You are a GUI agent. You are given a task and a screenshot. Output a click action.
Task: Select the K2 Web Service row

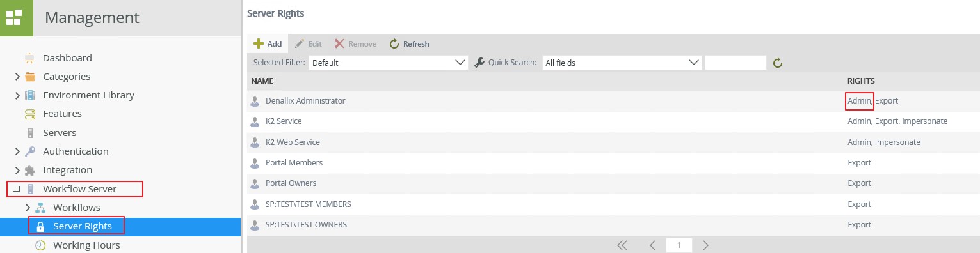tap(613, 142)
